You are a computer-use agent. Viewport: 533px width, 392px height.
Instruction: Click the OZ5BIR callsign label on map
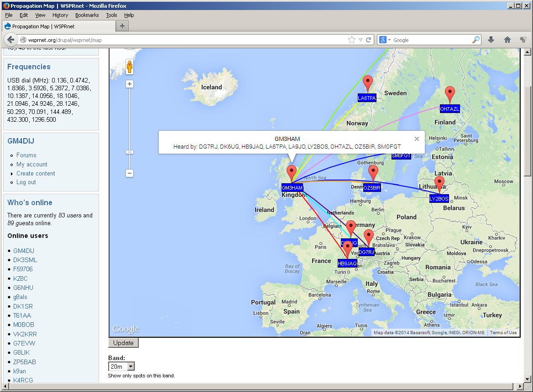(372, 188)
